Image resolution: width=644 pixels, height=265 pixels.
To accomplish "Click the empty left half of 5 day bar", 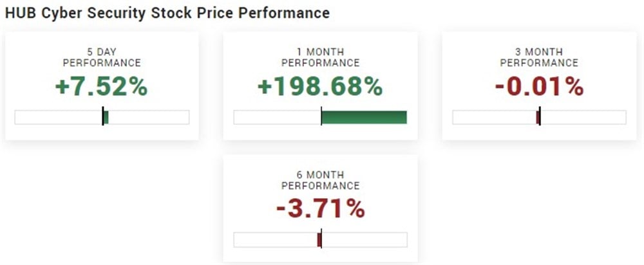I will 58,117.
